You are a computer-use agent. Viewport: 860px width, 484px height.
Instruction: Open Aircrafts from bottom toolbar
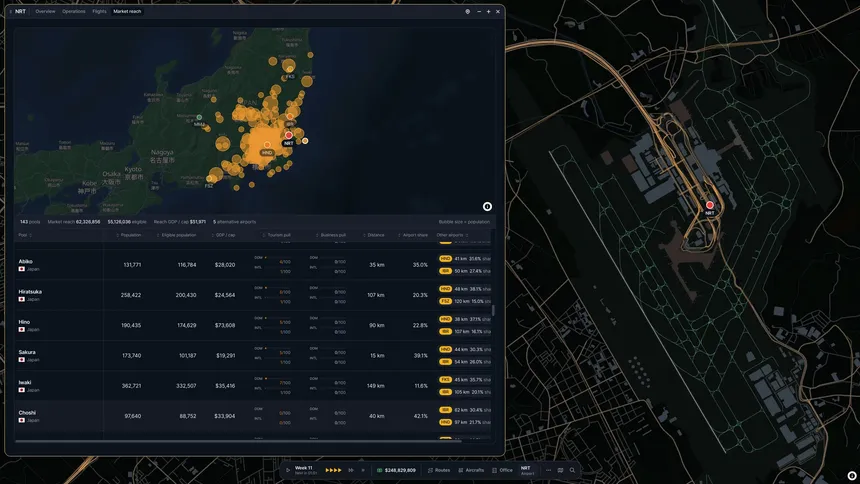click(x=471, y=470)
